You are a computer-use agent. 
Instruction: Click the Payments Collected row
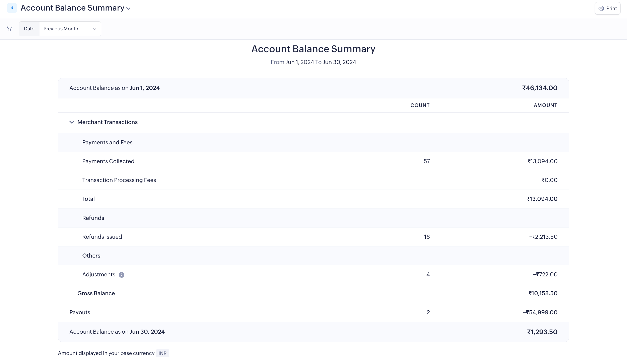(x=108, y=161)
